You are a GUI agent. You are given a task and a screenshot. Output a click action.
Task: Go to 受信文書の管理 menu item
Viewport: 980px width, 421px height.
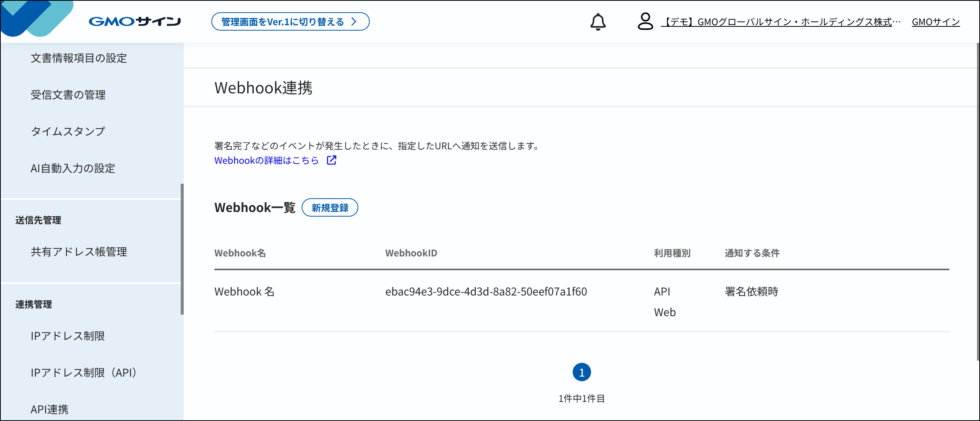point(68,95)
